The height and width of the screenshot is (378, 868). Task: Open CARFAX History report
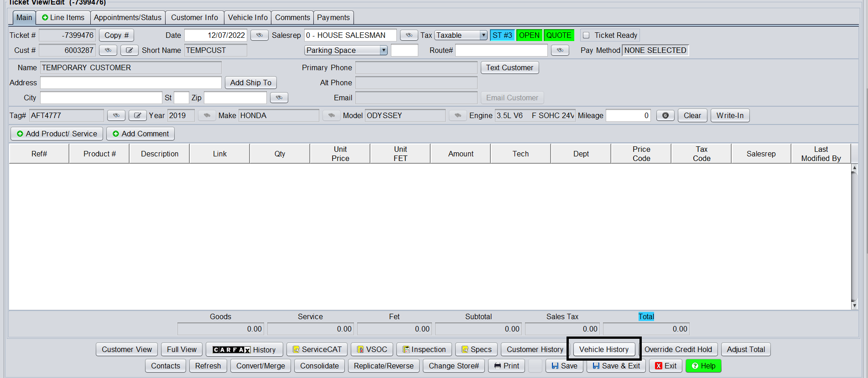coord(244,349)
